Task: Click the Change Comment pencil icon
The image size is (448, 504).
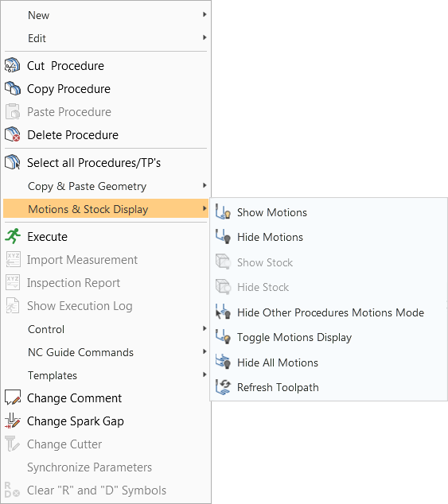Action: click(13, 397)
